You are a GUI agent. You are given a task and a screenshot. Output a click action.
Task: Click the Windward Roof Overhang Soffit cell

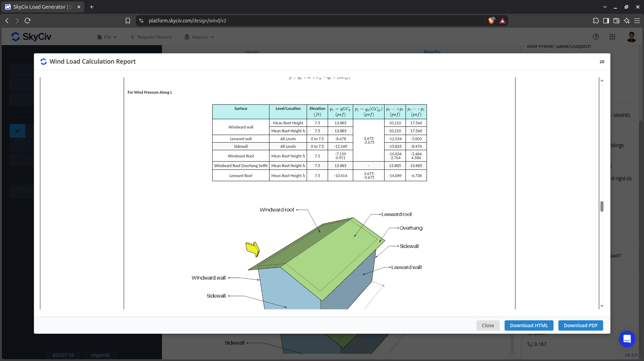click(241, 166)
